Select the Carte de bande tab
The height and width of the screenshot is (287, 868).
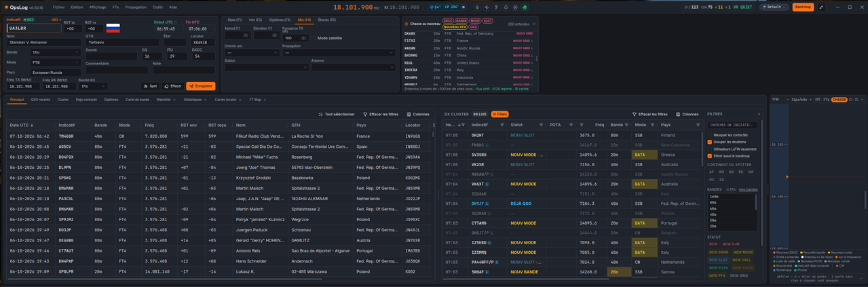pos(137,100)
